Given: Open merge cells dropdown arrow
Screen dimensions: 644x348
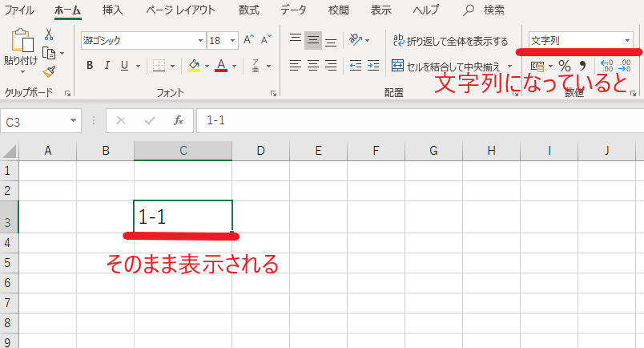Looking at the screenshot, I should pyautogui.click(x=509, y=67).
